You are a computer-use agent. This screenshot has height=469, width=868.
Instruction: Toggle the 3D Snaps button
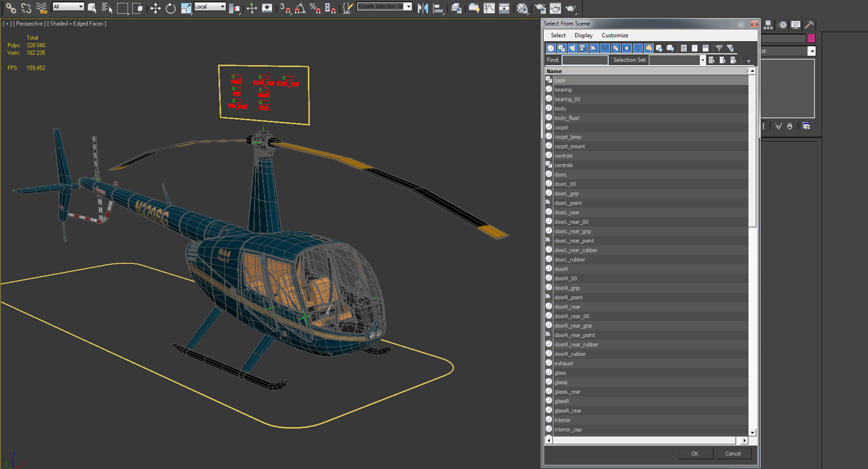pos(285,8)
